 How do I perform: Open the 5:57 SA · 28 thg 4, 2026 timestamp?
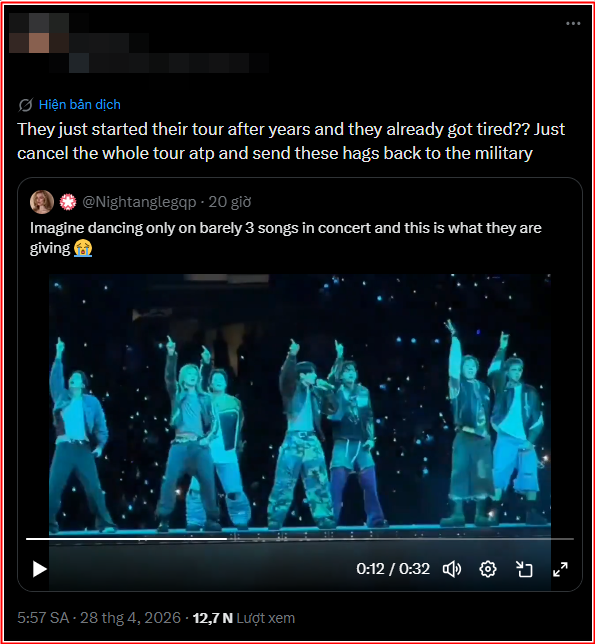pos(99,618)
